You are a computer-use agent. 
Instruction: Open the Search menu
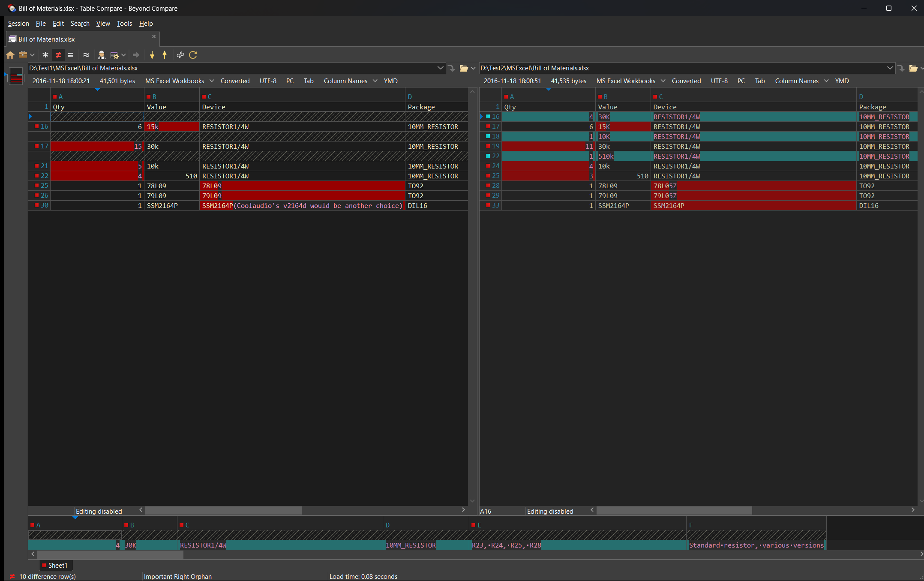pyautogui.click(x=80, y=24)
